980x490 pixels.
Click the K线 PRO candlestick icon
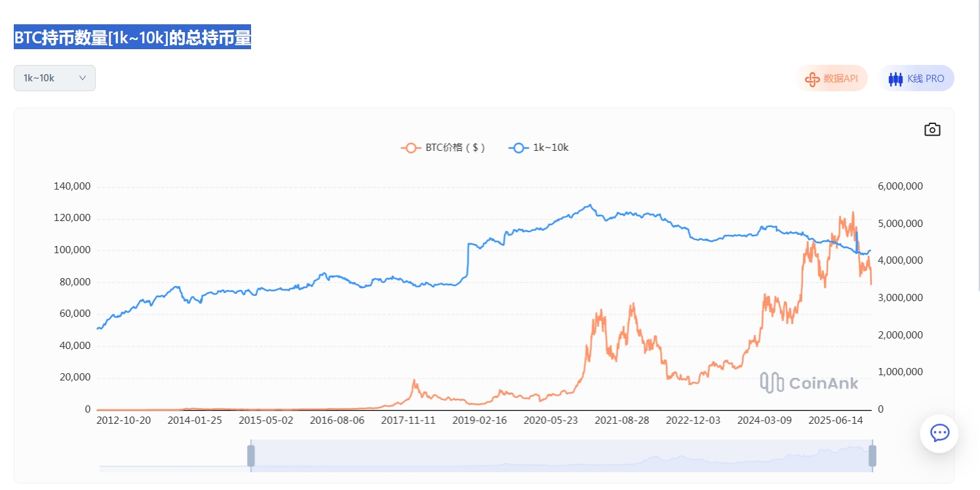(895, 79)
